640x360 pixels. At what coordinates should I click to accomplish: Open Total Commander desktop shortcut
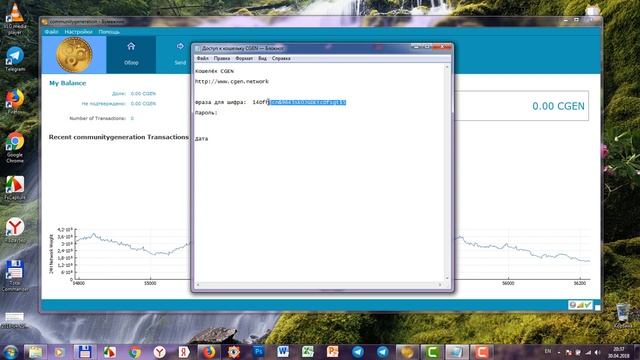(x=15, y=276)
